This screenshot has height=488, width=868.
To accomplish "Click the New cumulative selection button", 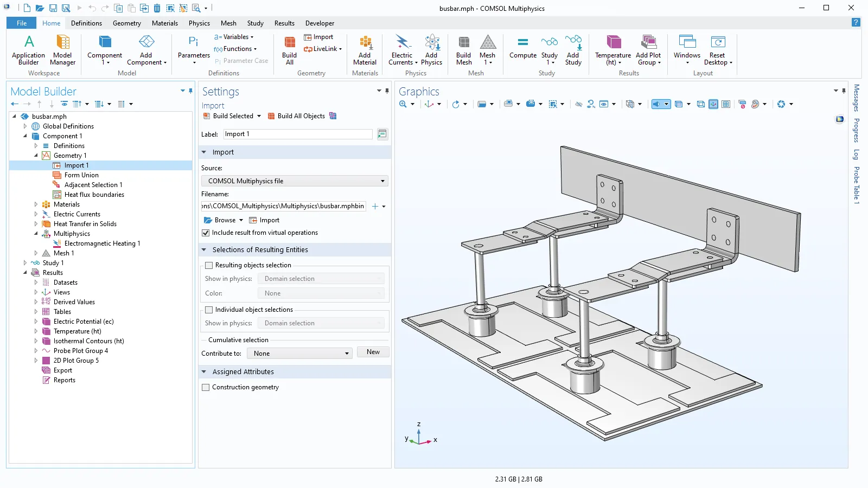I will tap(373, 352).
